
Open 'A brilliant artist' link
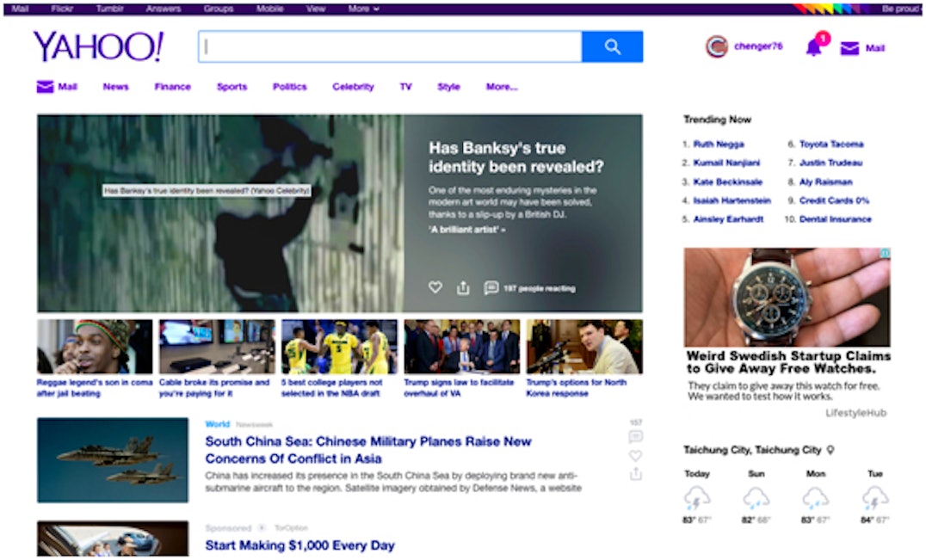467,230
